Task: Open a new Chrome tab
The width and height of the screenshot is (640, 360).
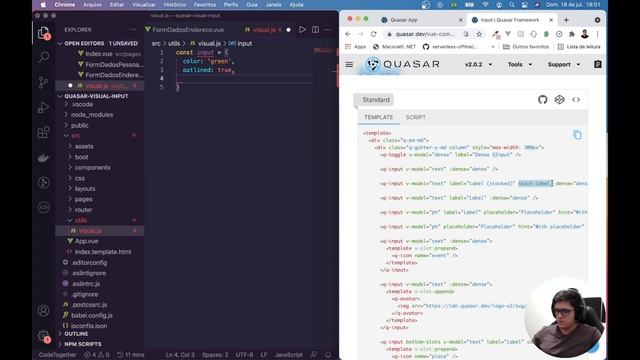Action: click(566, 20)
